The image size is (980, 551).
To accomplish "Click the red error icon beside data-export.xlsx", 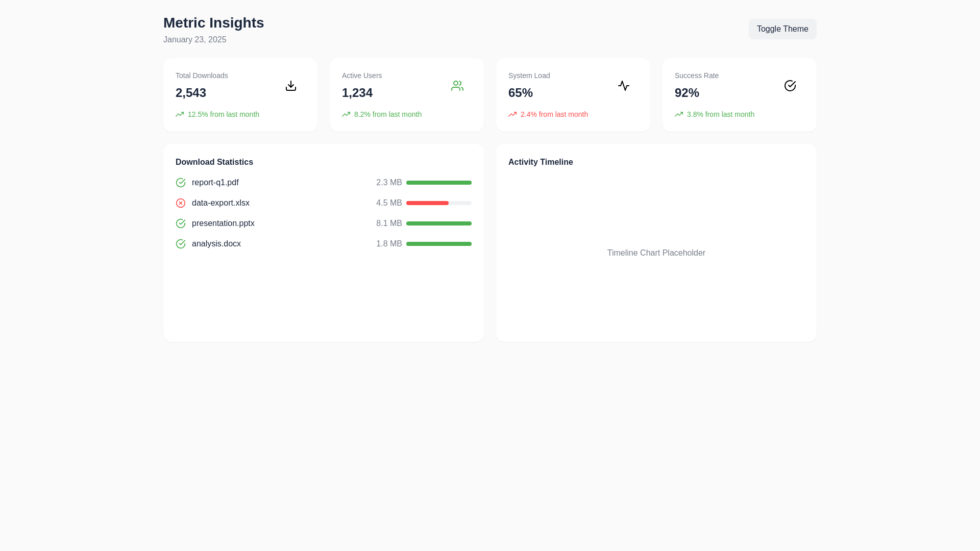I will (181, 203).
